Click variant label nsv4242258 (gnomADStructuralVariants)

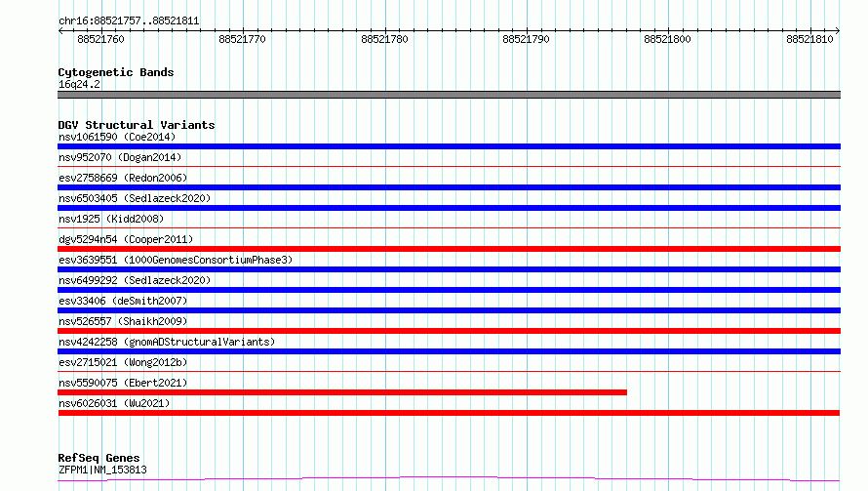pos(167,342)
